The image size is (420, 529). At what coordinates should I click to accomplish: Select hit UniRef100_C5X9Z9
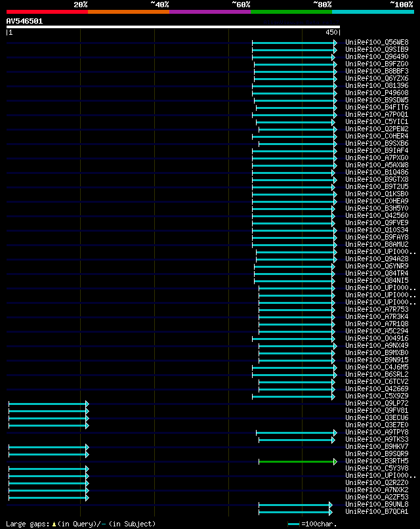click(x=377, y=396)
